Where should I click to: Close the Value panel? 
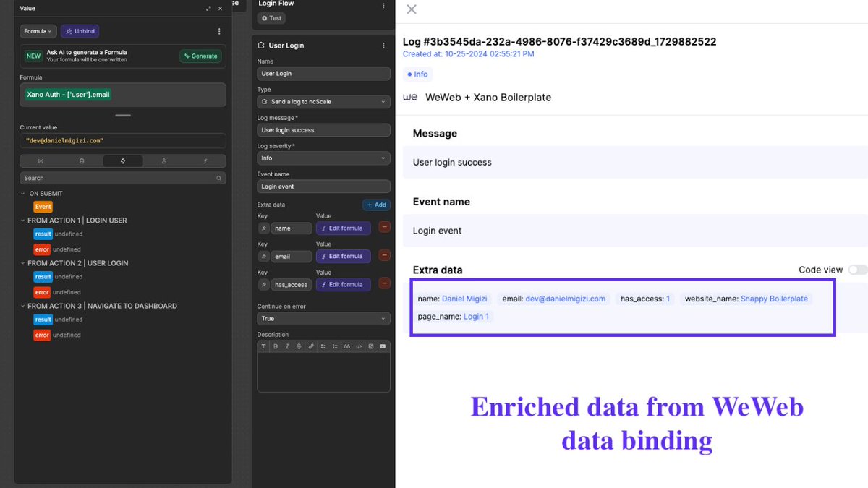[x=221, y=9]
